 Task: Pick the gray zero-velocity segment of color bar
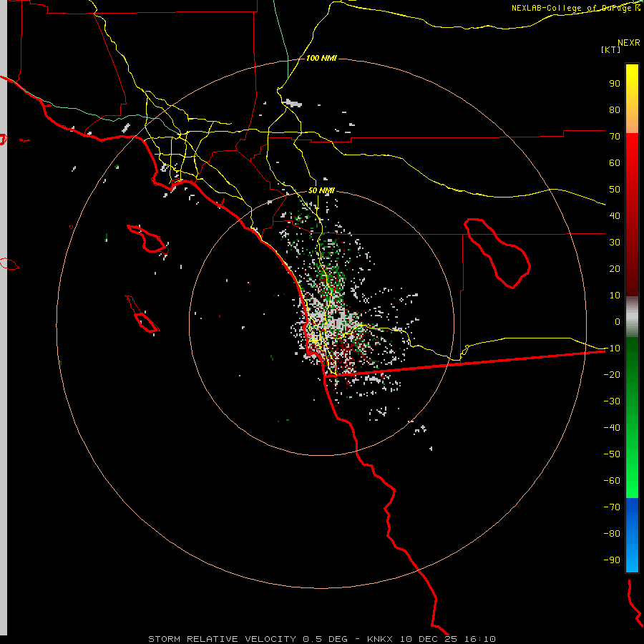(632, 316)
